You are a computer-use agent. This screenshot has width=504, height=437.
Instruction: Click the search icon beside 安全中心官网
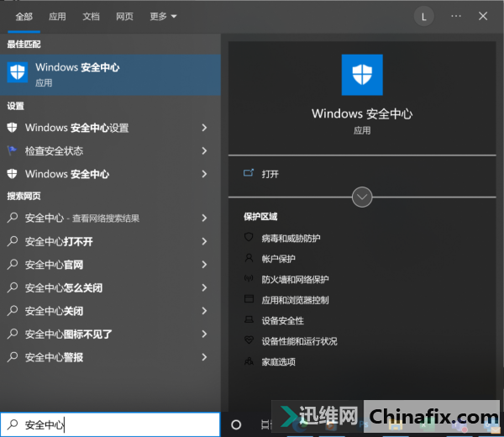click(13, 264)
